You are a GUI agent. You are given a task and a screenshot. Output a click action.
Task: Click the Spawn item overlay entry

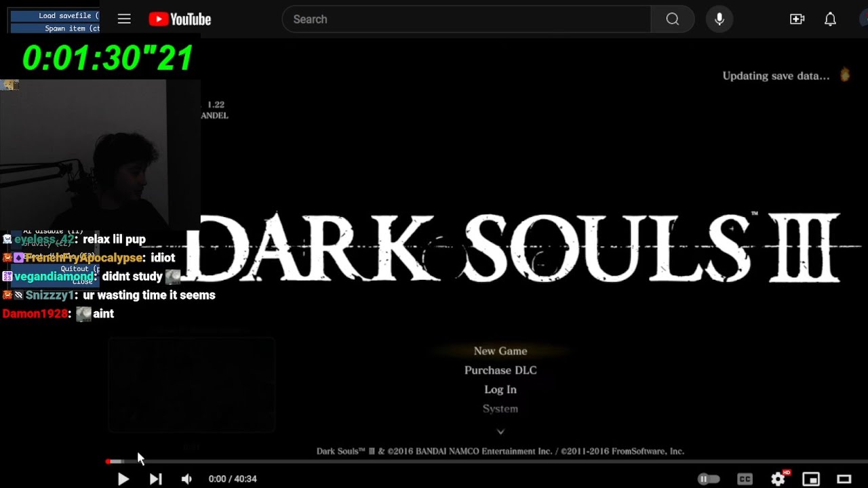click(x=56, y=28)
